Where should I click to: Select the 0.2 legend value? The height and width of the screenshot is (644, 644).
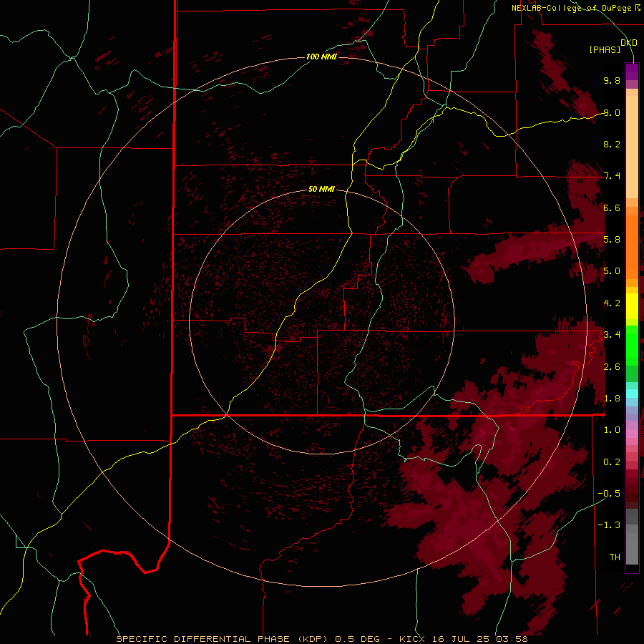tap(612, 462)
